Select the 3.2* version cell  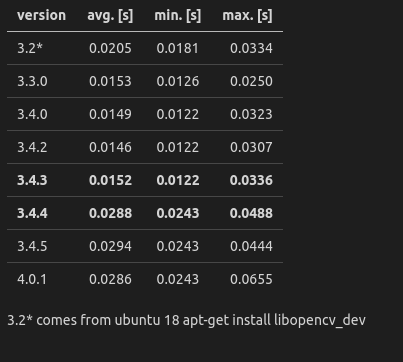[x=30, y=48]
